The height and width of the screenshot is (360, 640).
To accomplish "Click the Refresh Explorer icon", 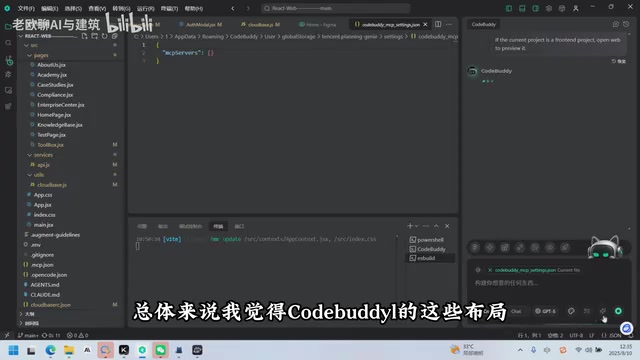I will point(104,36).
